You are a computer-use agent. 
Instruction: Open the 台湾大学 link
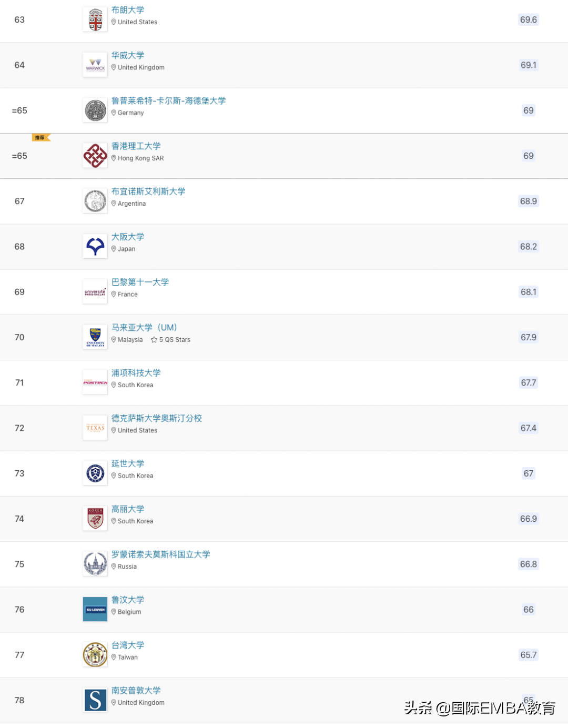click(128, 645)
